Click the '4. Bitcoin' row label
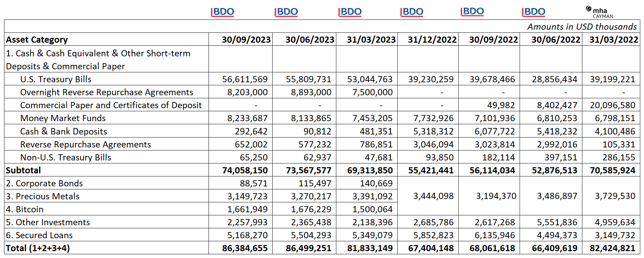This screenshot has height=258, width=644. click(25, 209)
